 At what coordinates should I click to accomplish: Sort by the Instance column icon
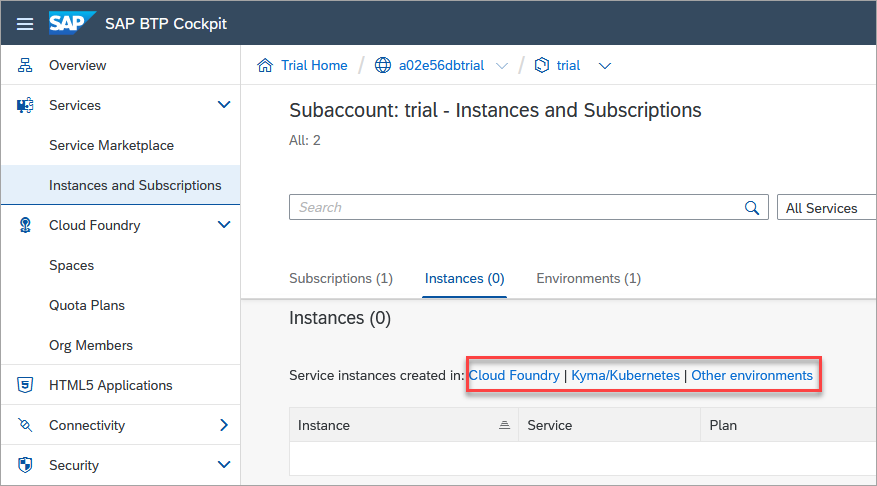click(x=504, y=425)
